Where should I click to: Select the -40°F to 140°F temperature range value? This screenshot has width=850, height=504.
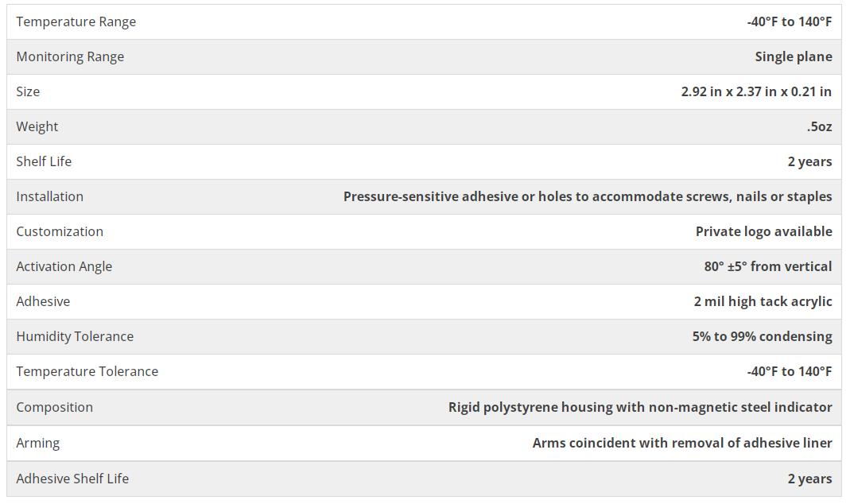789,21
